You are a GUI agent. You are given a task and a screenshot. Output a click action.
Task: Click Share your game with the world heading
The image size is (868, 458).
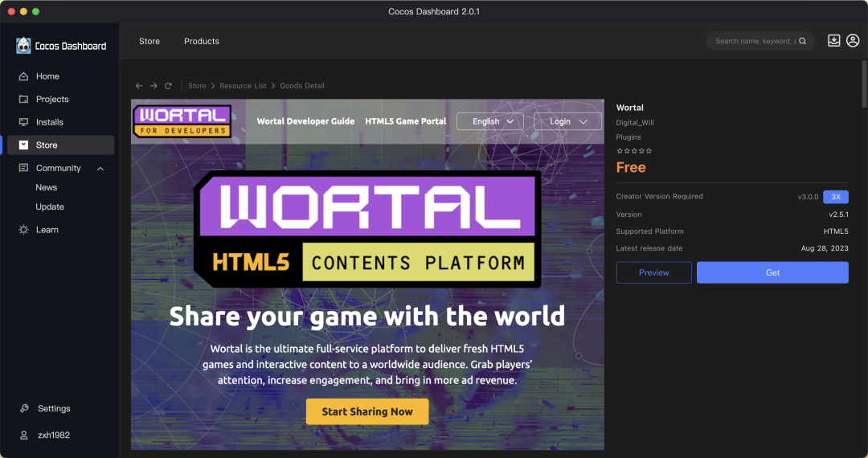(367, 317)
